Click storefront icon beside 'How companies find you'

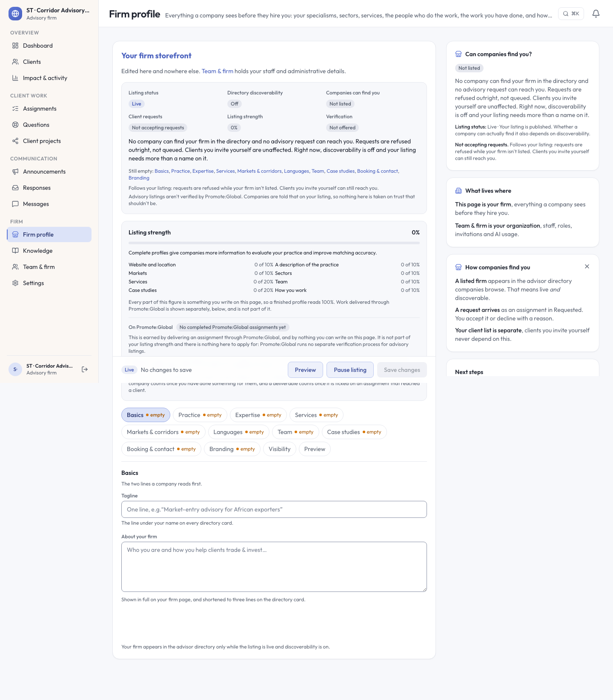click(458, 267)
